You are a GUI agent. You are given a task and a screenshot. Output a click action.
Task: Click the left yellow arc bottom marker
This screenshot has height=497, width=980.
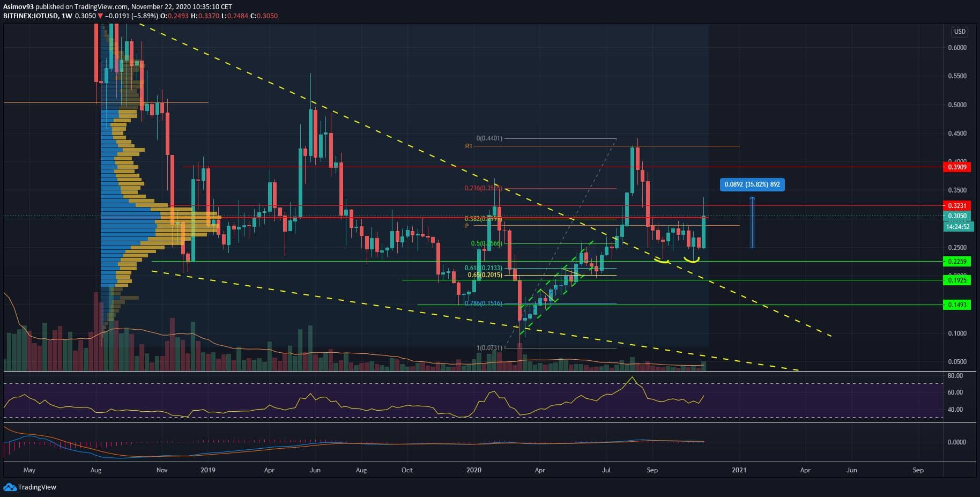click(662, 261)
